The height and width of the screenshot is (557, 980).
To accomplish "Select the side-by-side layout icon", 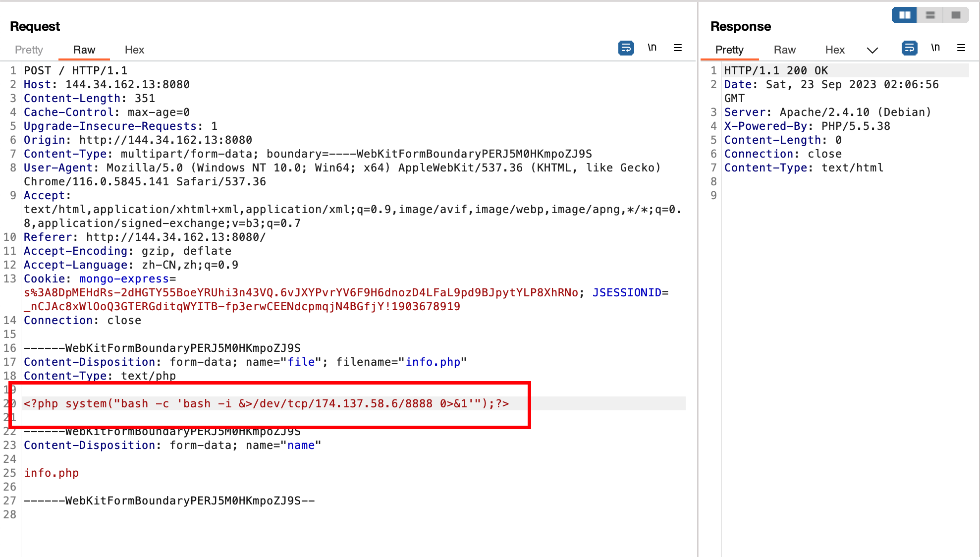I will pyautogui.click(x=904, y=15).
